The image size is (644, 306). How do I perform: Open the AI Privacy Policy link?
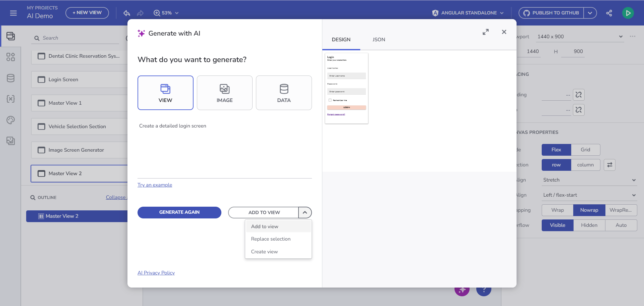tap(156, 273)
